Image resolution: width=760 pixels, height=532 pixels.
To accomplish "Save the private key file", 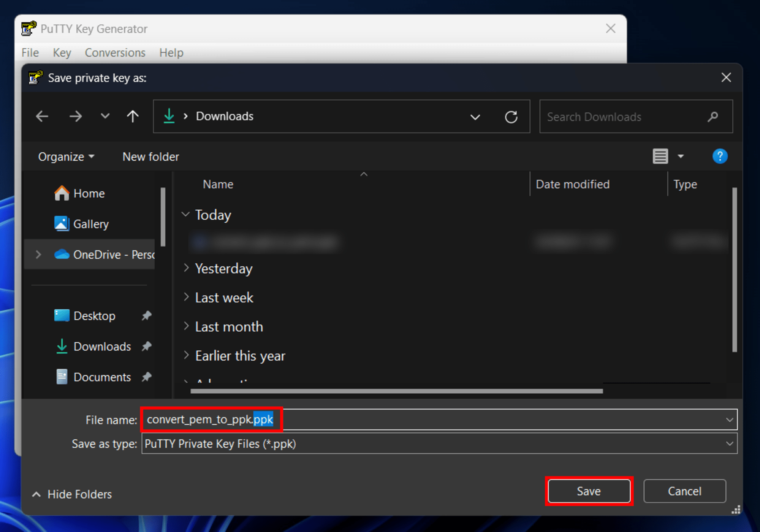I will pyautogui.click(x=589, y=491).
